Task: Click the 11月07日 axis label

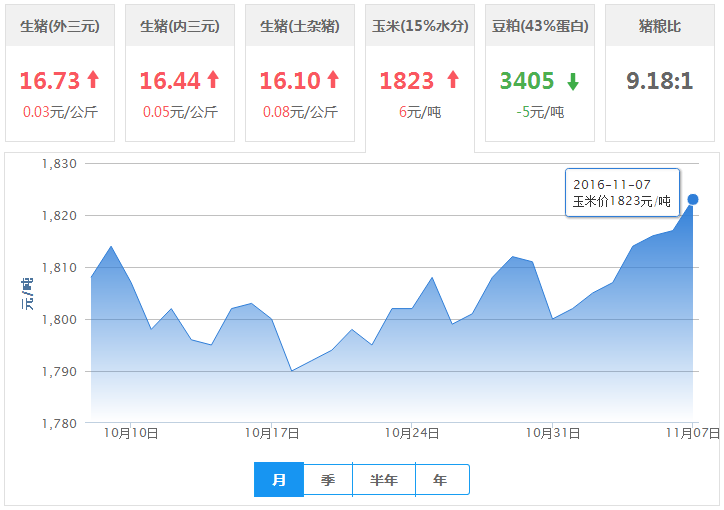Action: (x=693, y=433)
